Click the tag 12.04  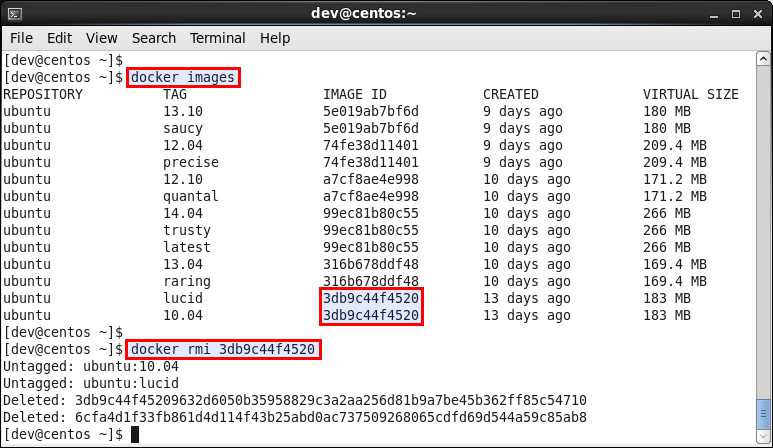coord(183,145)
